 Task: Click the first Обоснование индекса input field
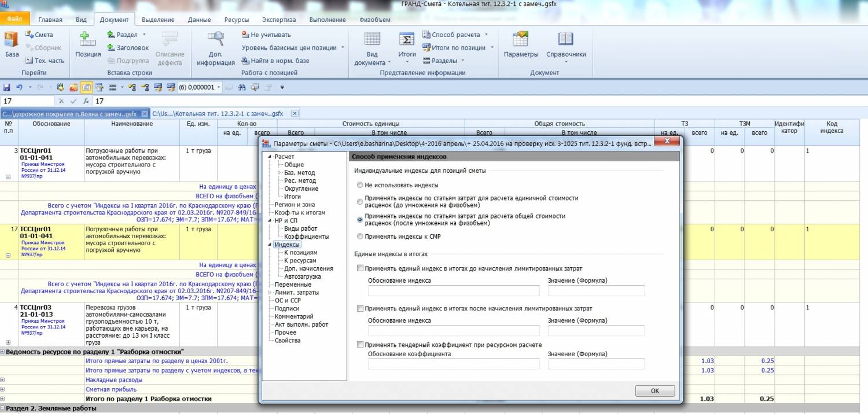[453, 290]
